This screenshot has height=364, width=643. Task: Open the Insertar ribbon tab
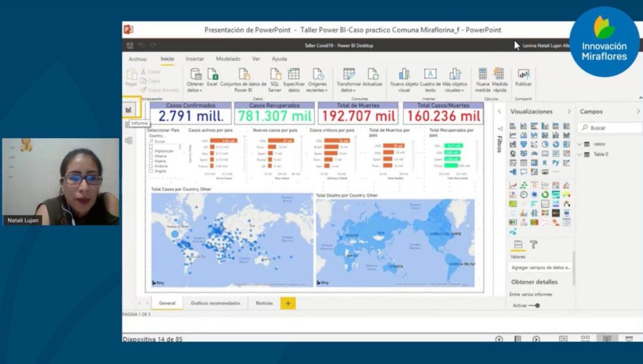(195, 59)
